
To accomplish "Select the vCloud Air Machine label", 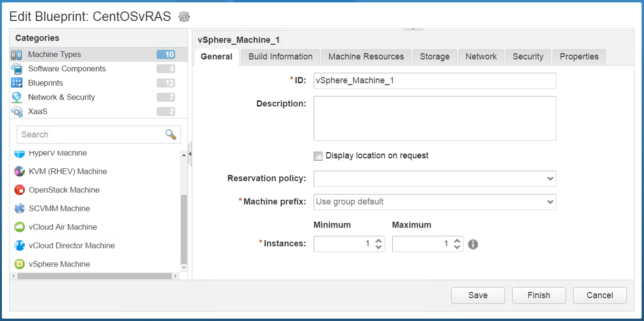I will pos(63,227).
